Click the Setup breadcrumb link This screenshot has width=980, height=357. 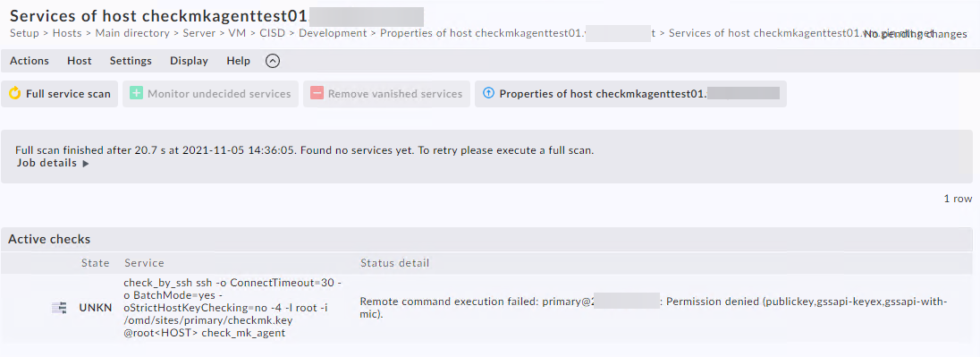[x=24, y=33]
